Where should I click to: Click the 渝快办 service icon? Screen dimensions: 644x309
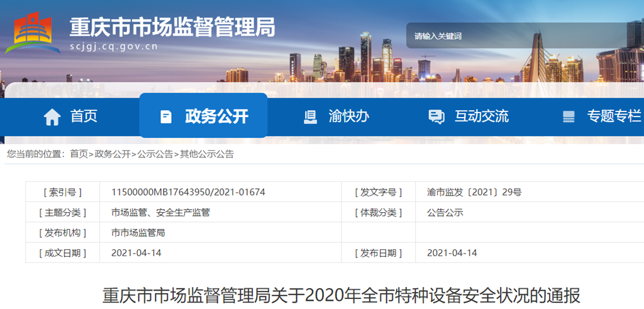click(311, 117)
